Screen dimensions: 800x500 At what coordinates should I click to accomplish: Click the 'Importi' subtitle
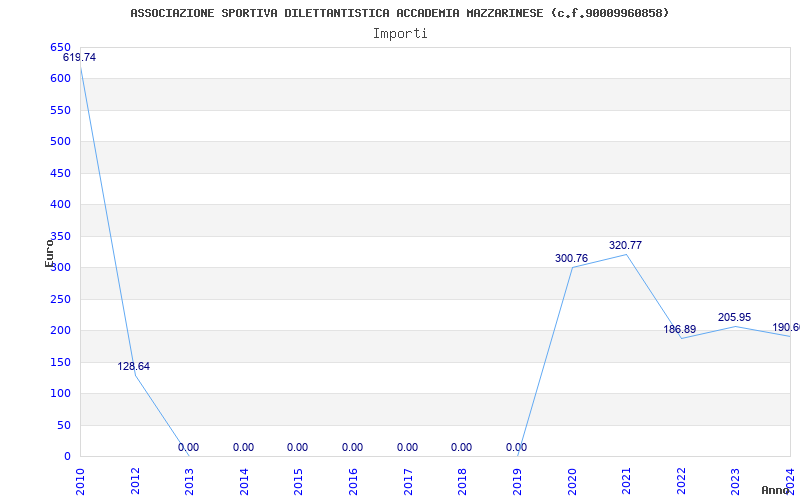point(400,34)
